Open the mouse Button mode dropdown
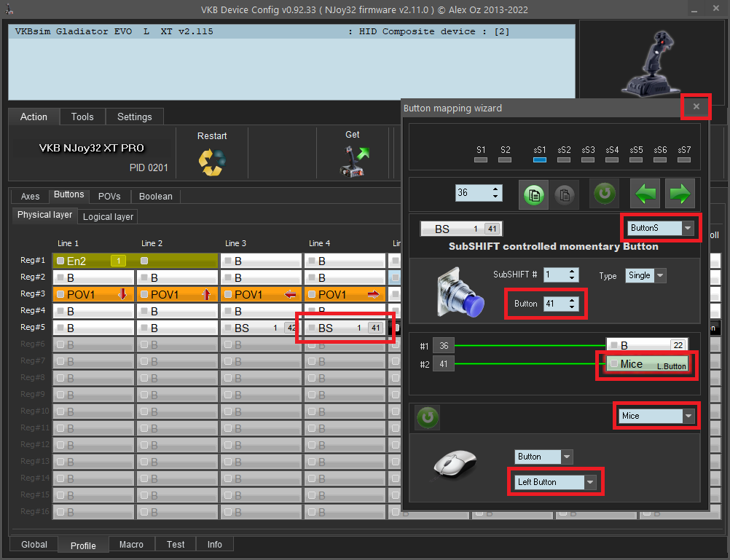The width and height of the screenshot is (730, 560). (543, 457)
